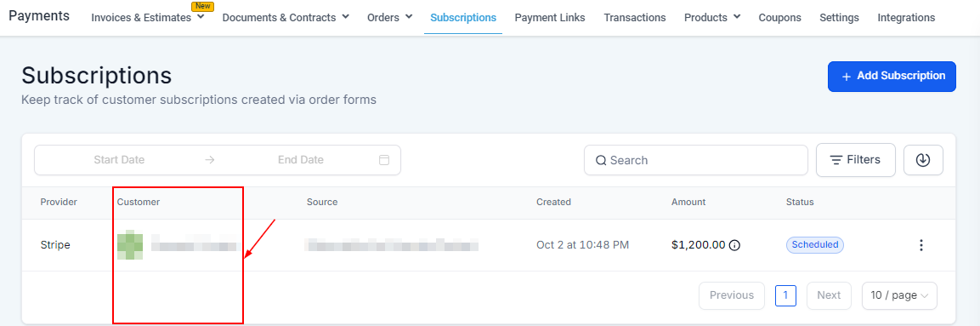Open the Transactions tab

click(x=635, y=18)
